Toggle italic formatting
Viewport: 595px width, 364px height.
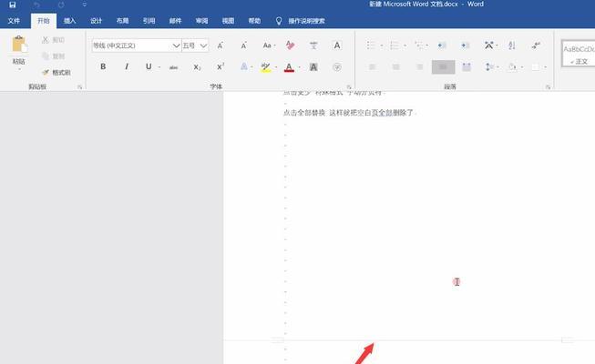coord(127,66)
